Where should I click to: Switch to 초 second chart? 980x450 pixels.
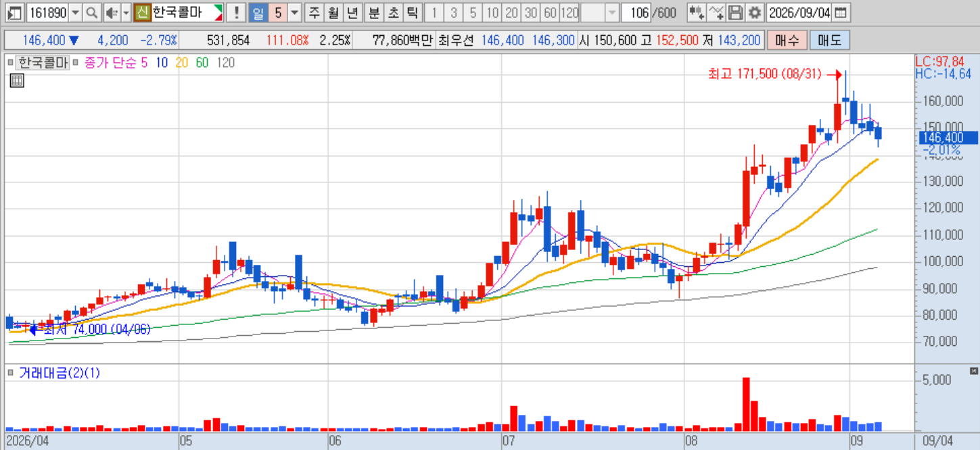coord(393,12)
